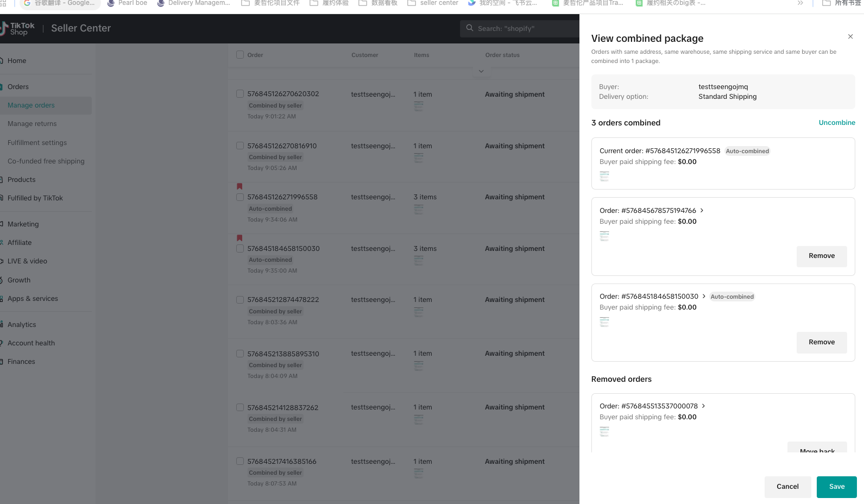This screenshot has height=504, width=864.
Task: Expand order #576845678575194766 details chevron
Action: coord(702,211)
